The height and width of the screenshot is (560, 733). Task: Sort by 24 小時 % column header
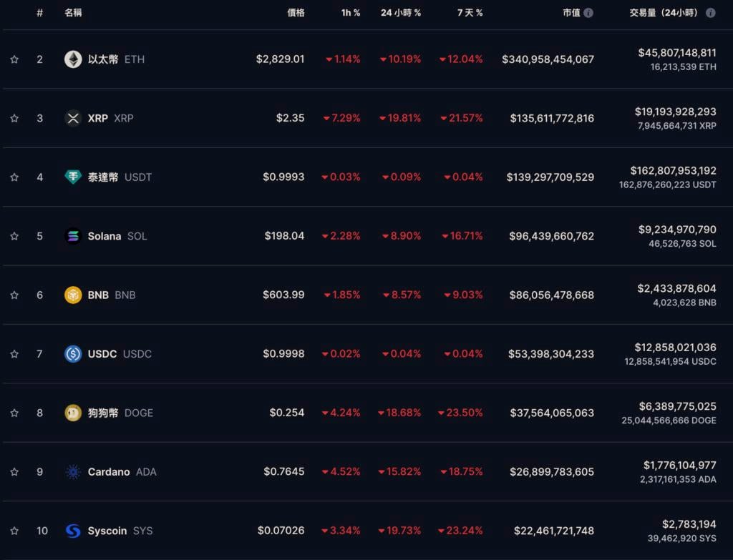coord(401,13)
